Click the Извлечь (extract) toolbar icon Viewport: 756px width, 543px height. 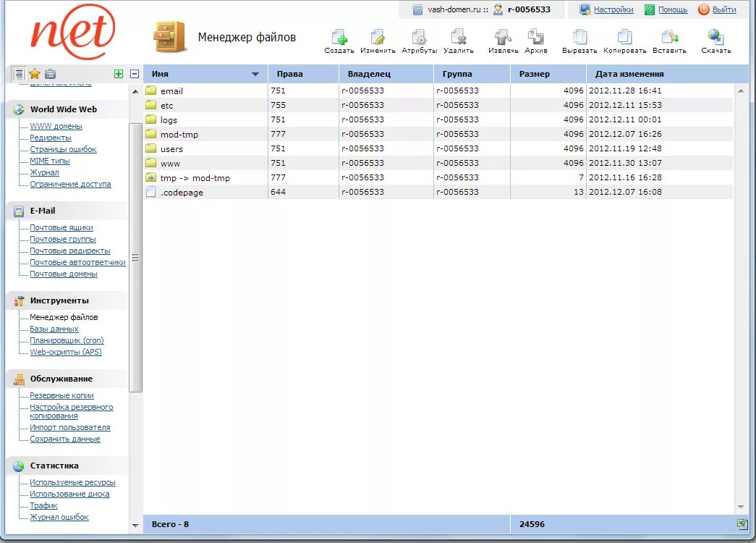click(x=503, y=37)
